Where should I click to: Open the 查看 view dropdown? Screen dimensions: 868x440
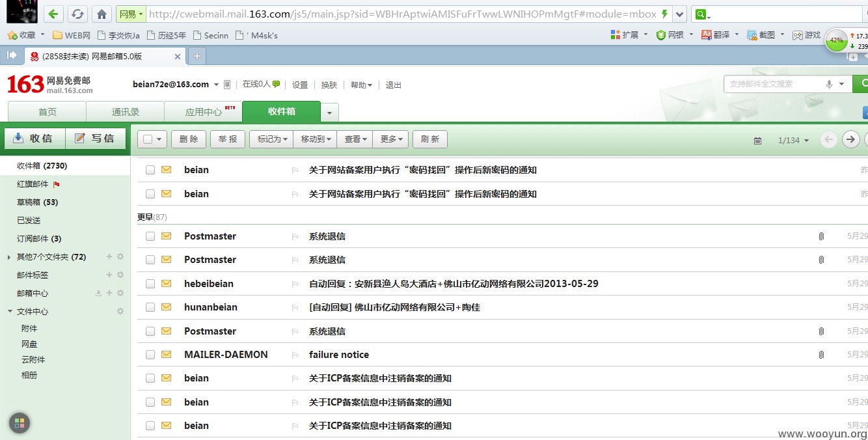tap(355, 139)
